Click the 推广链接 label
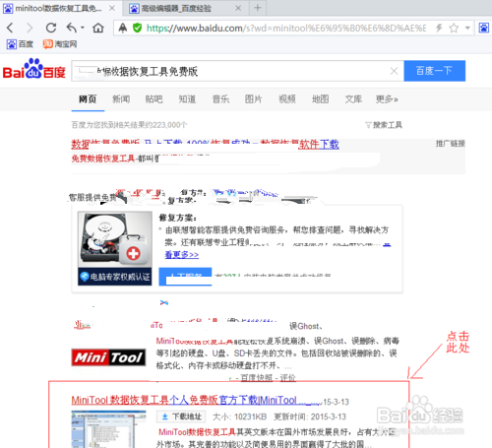 [x=451, y=144]
